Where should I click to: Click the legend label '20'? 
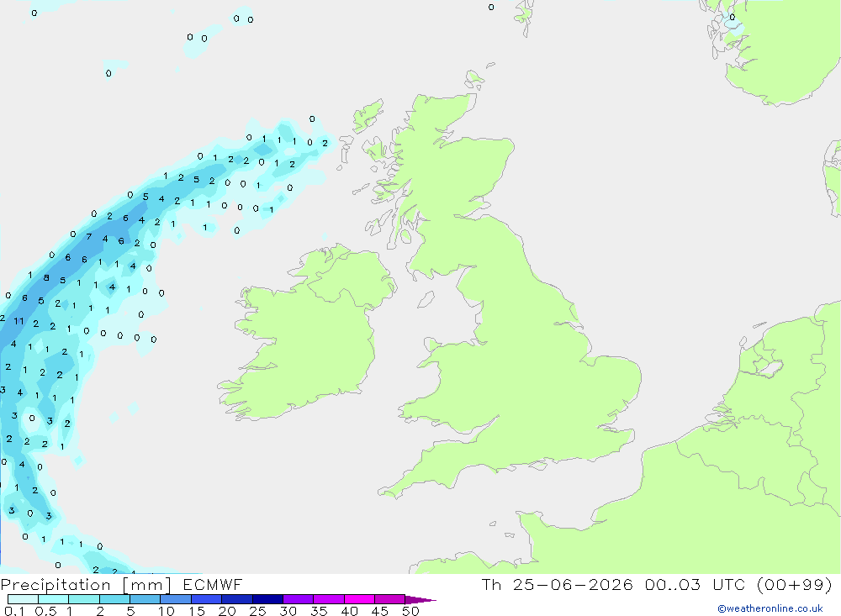tap(227, 611)
